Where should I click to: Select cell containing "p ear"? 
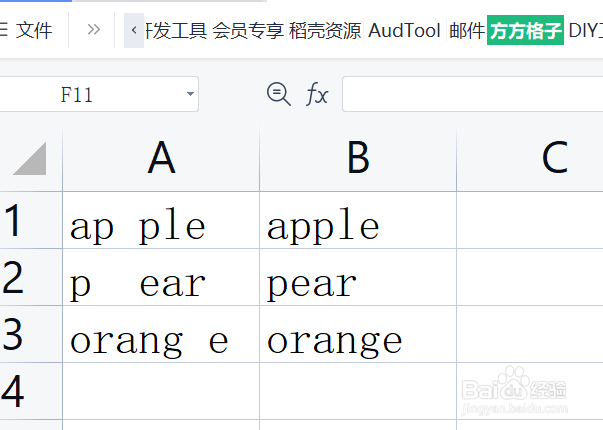(161, 277)
